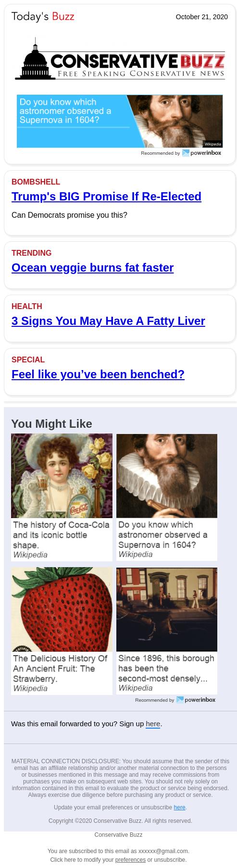Open Feel like you've been benched link
This screenshot has height=868, width=237.
click(x=98, y=374)
